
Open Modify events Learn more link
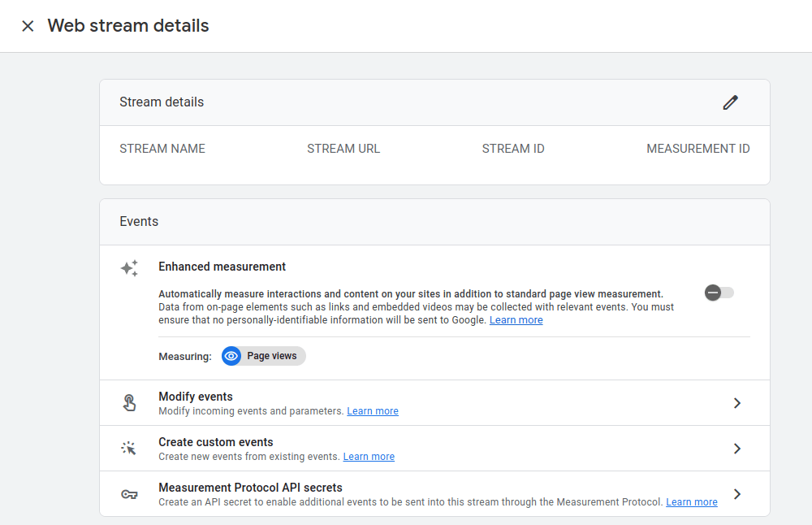point(373,411)
